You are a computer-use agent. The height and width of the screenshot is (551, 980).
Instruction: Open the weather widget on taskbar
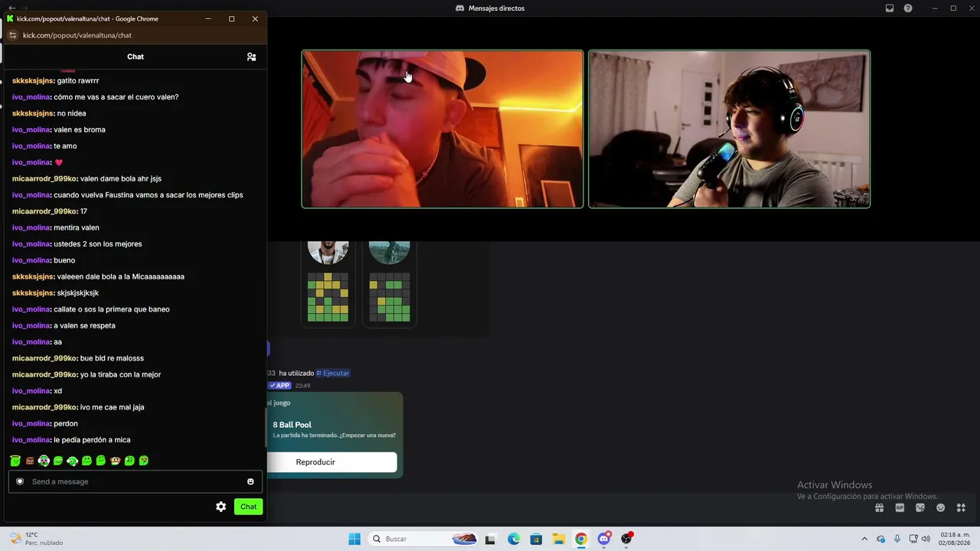[36, 539]
